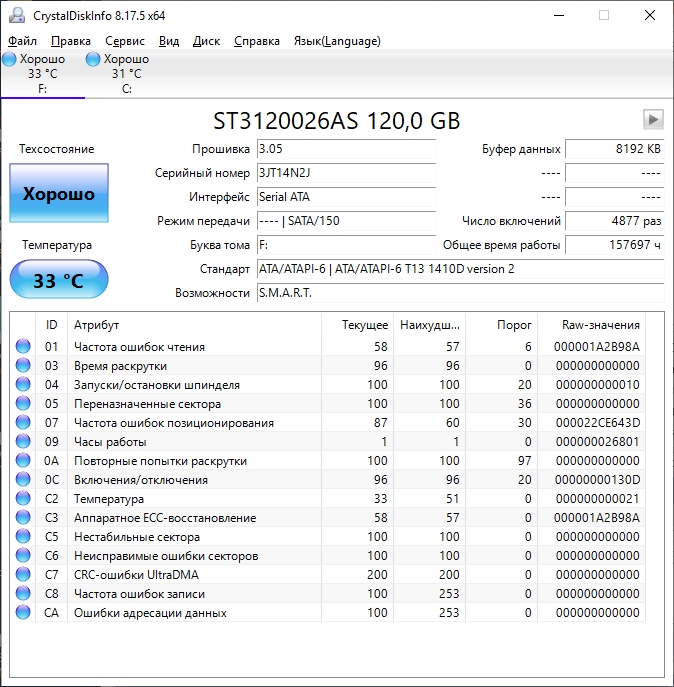Click status orb of attribute 09 row
Viewport: 674px width, 687px height.
coord(23,441)
